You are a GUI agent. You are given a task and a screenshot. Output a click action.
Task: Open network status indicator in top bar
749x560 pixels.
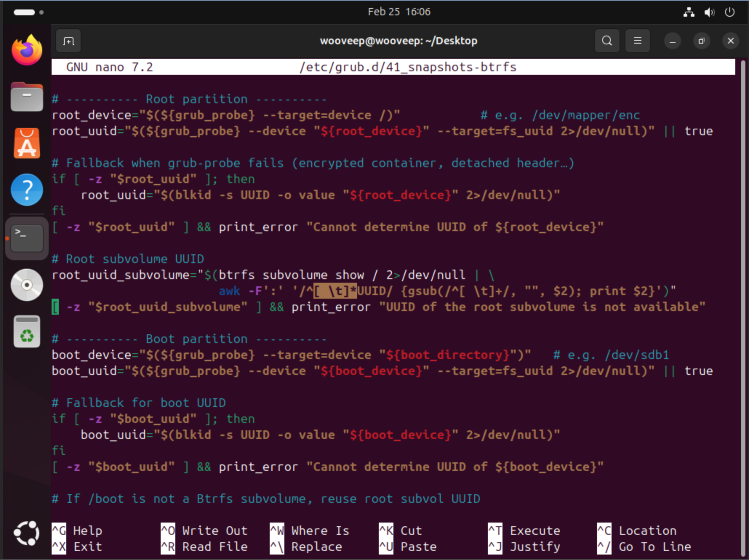pyautogui.click(x=688, y=12)
